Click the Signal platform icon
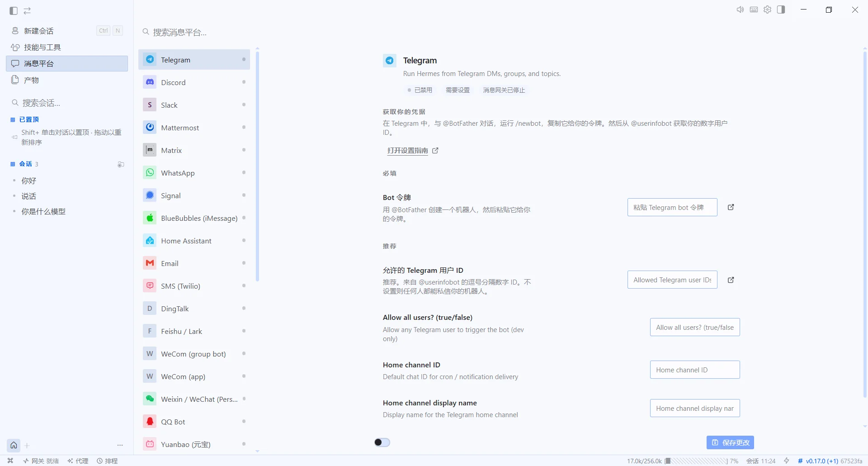 150,195
